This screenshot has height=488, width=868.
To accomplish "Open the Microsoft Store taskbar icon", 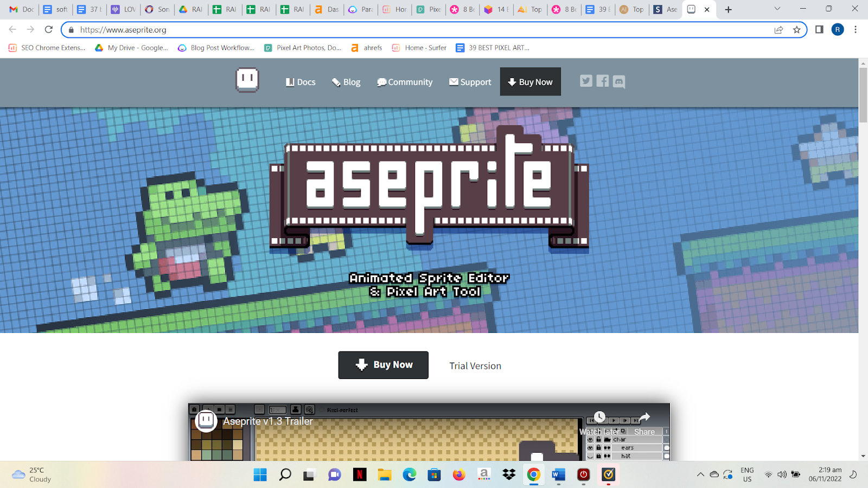I will click(434, 475).
